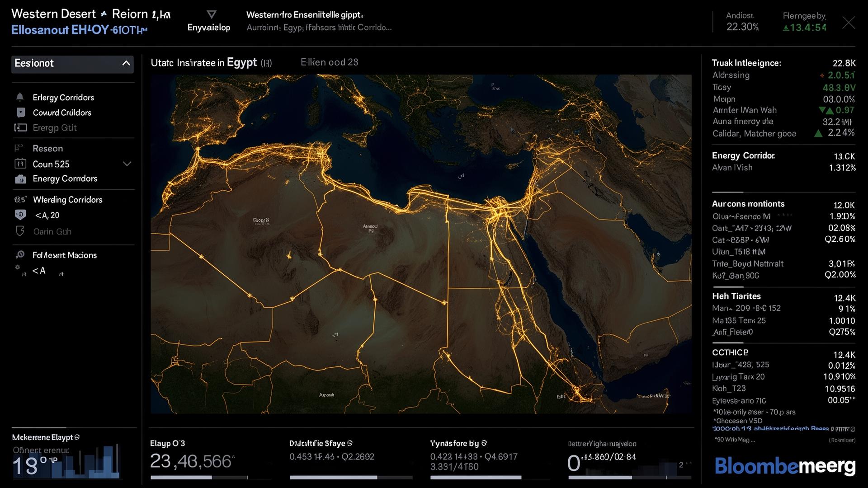
Task: Click the shield icon beside <A, 20
Action: [x=20, y=215]
